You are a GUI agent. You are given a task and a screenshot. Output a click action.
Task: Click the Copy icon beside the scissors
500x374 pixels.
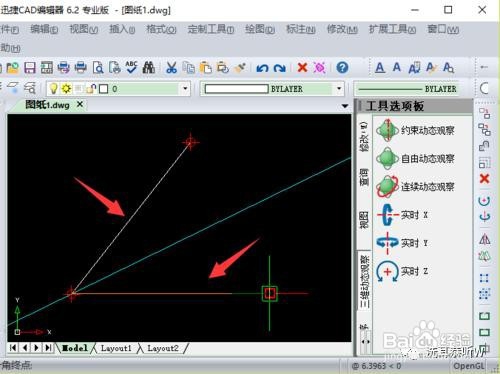pos(189,68)
